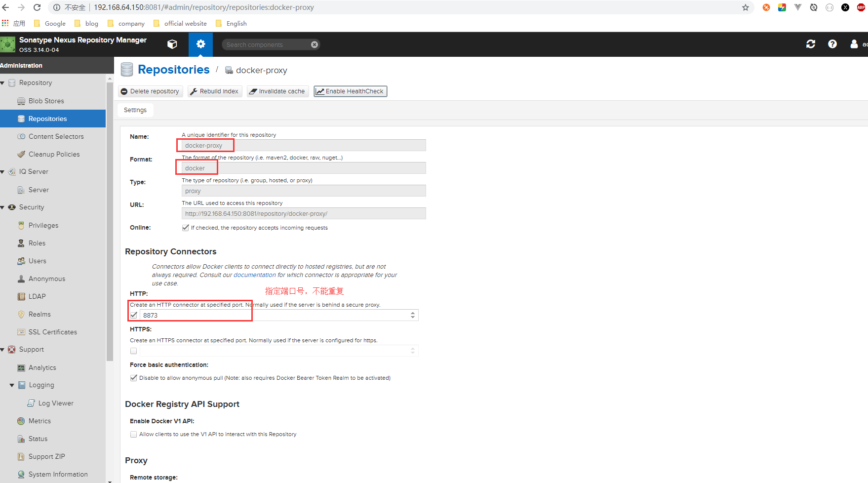Collapse the Repository tree section
This screenshot has height=483, width=868.
coord(2,83)
